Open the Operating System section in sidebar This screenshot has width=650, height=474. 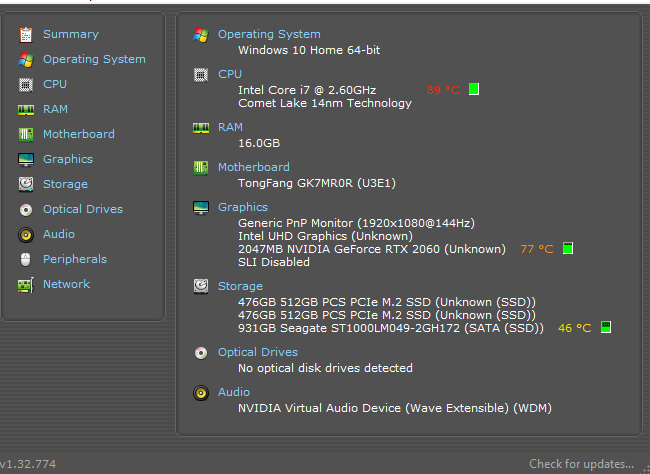94,59
